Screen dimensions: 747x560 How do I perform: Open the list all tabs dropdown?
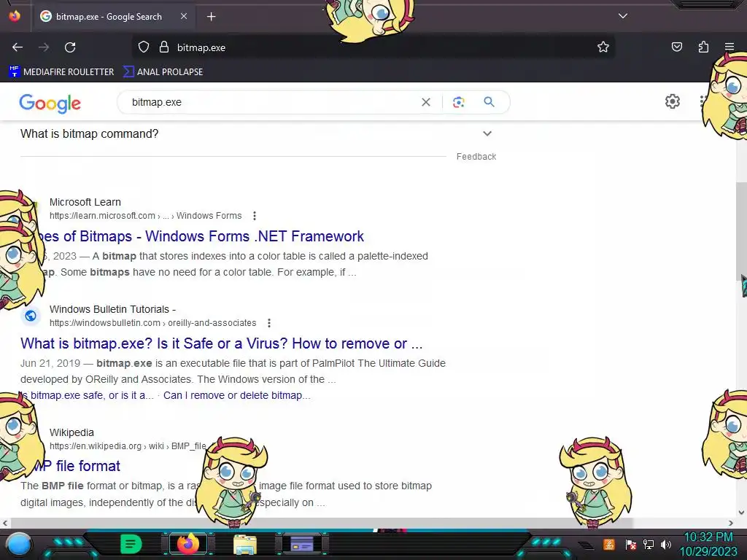tap(623, 16)
